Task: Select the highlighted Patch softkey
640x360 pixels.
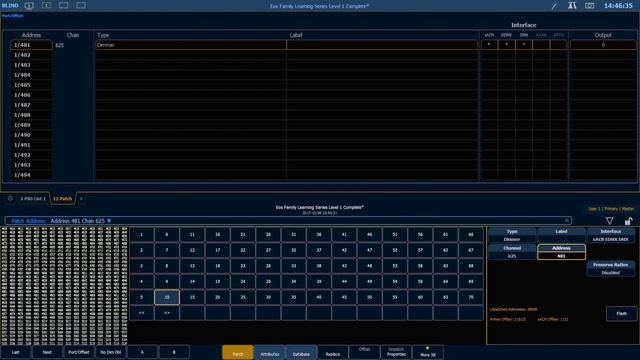Action: (x=238, y=353)
